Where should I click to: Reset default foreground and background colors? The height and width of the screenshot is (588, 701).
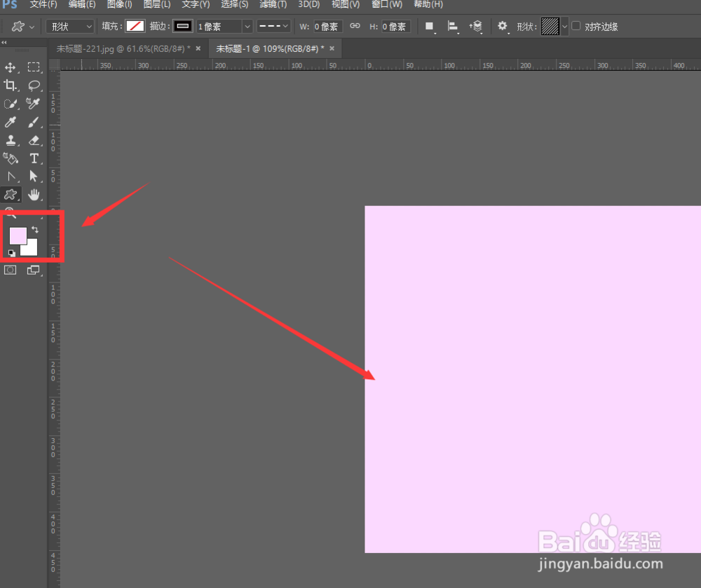(x=12, y=253)
